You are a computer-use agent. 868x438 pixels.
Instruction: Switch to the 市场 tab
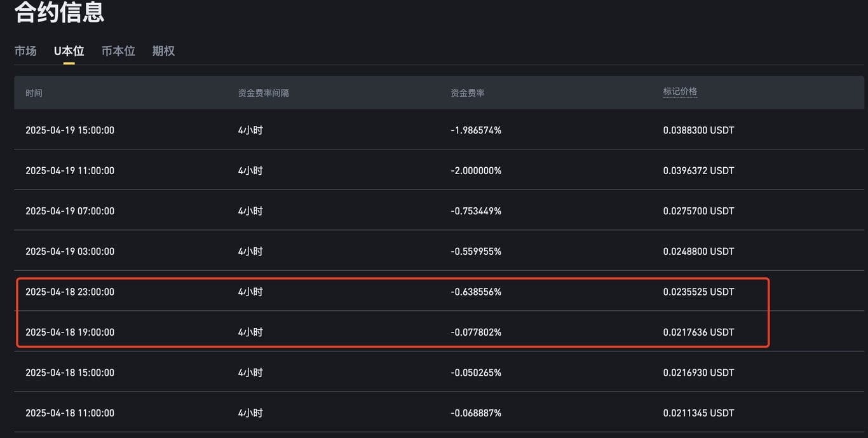(25, 51)
